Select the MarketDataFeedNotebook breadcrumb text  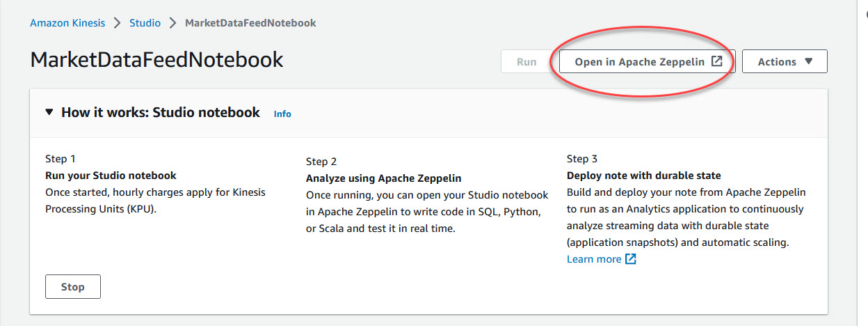[x=250, y=23]
